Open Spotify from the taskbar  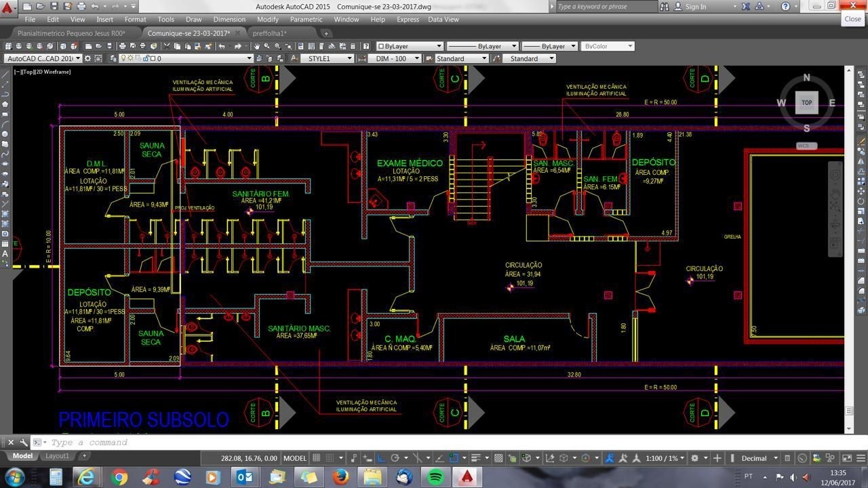coord(435,477)
